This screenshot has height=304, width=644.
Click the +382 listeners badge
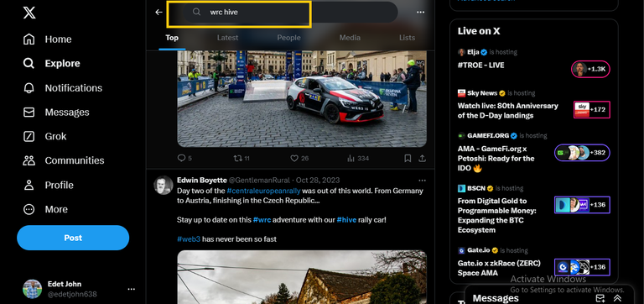click(x=582, y=153)
